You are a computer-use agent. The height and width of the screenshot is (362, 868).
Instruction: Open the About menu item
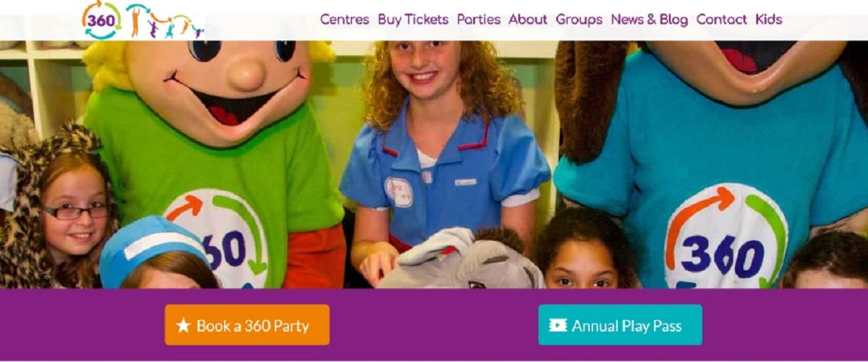tap(528, 20)
